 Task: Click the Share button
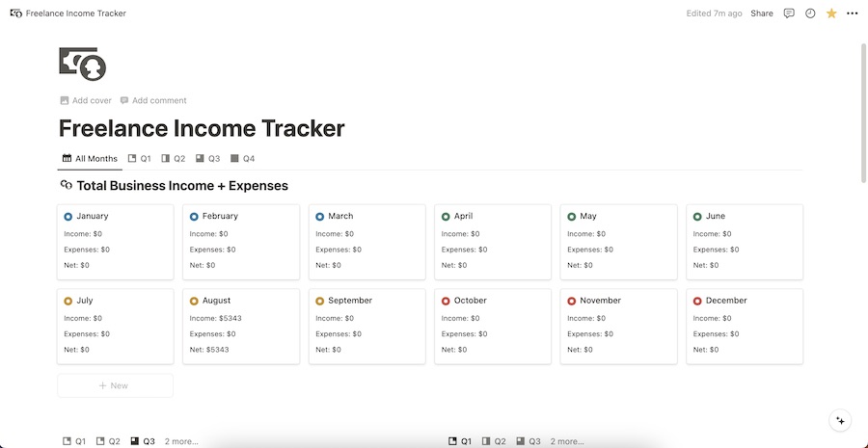(762, 13)
